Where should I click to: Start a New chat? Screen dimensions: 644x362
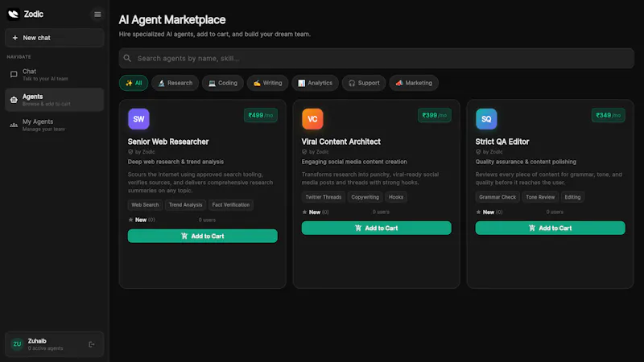tap(54, 38)
